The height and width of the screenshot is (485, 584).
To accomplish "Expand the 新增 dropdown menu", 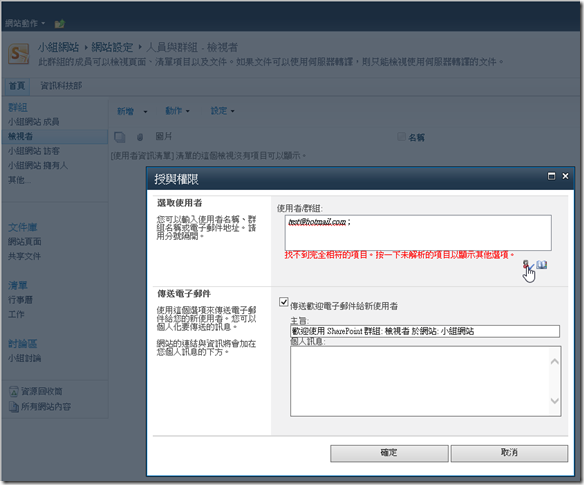I will (132, 111).
